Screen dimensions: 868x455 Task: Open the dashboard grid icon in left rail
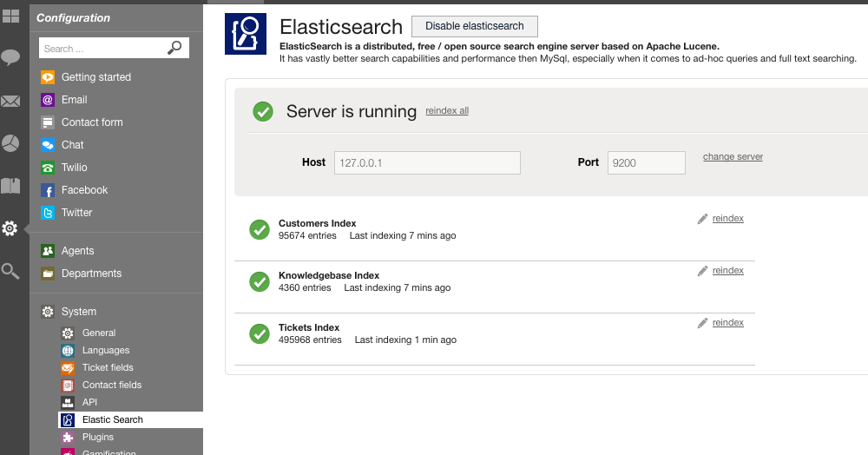coord(10,16)
